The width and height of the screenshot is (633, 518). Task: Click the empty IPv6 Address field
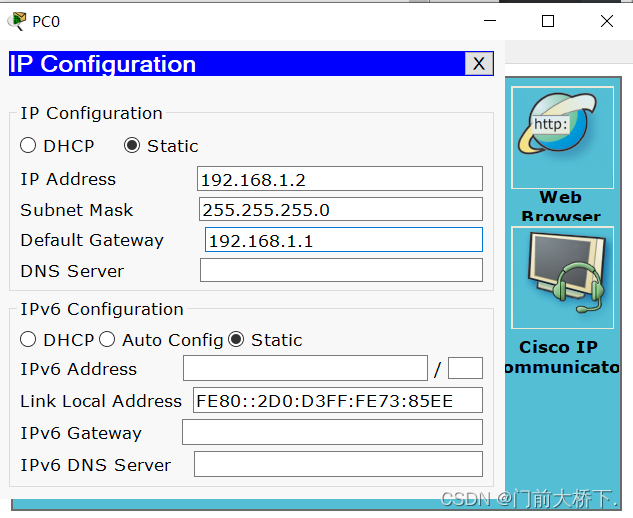tap(305, 368)
